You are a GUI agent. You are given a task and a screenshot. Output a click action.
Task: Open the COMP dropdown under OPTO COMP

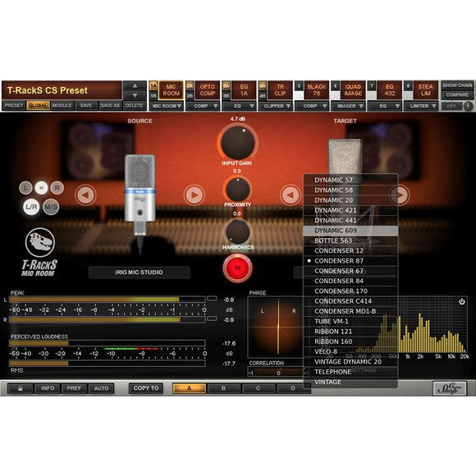203,106
